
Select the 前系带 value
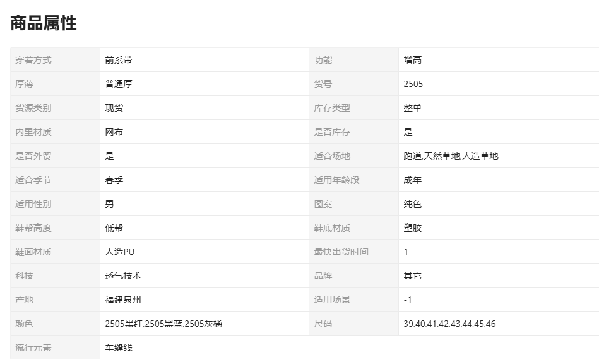[x=119, y=60]
